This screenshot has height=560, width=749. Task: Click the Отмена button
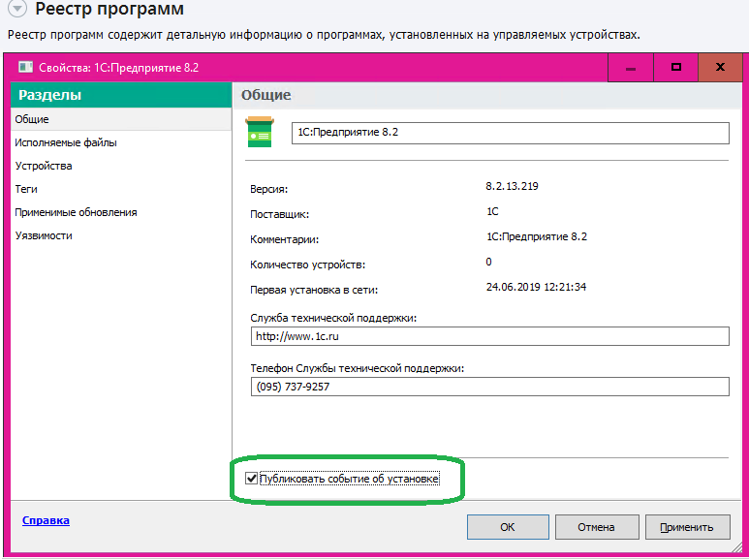597,527
